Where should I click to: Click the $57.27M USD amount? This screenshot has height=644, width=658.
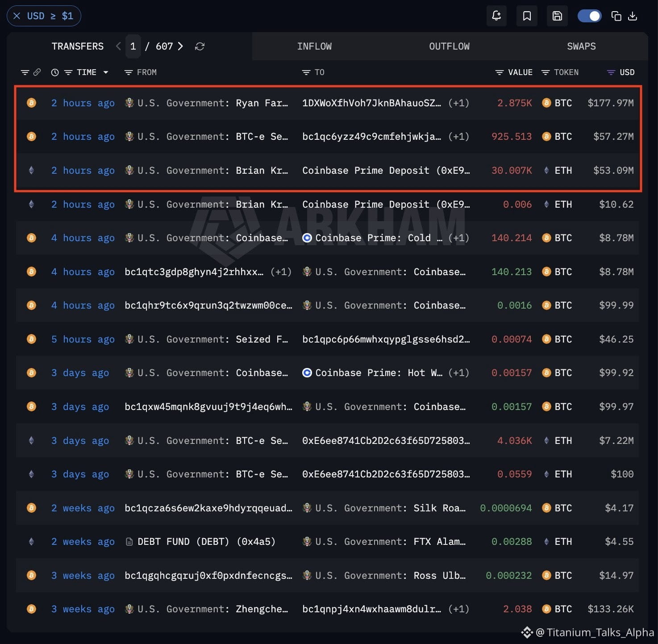pos(613,136)
